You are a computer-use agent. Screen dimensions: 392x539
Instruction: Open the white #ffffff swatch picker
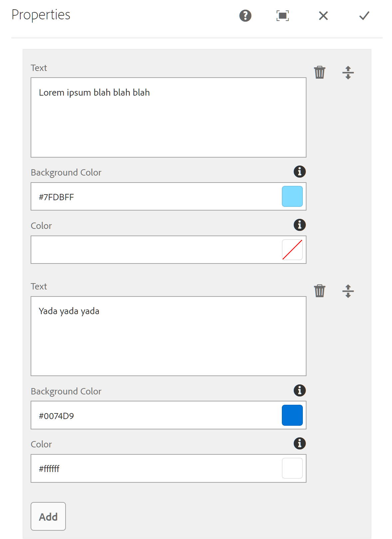292,468
